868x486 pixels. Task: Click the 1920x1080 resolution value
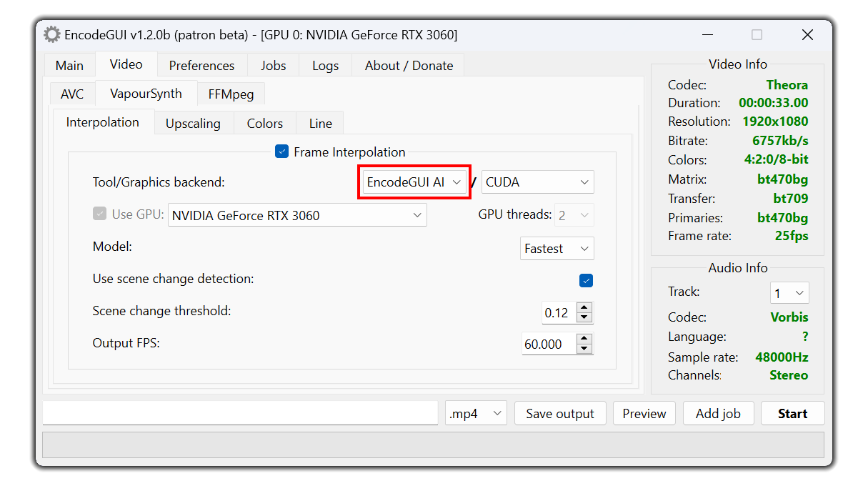[775, 121]
